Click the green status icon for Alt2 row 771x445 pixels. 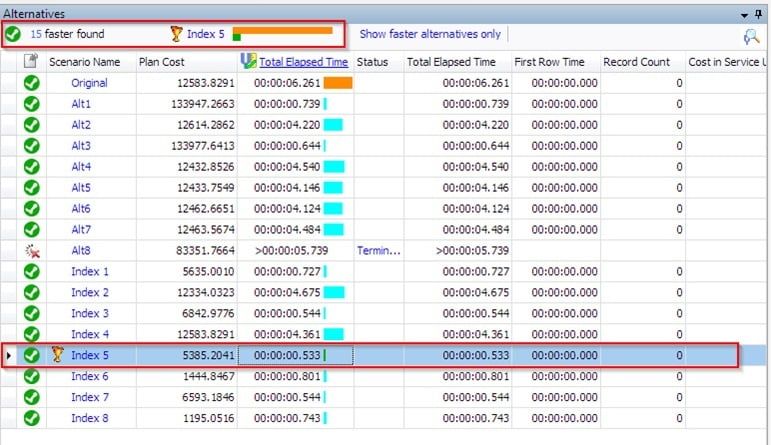[x=32, y=125]
